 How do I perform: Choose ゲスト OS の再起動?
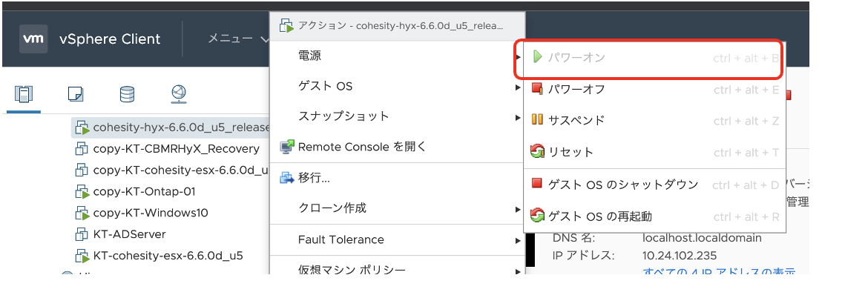coord(655,216)
